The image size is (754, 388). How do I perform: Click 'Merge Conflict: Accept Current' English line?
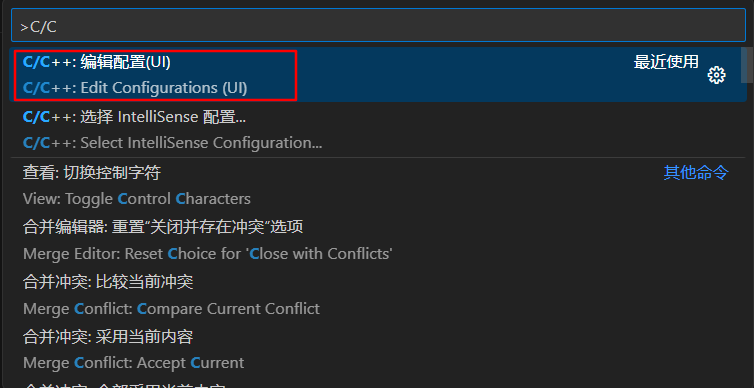click(133, 363)
